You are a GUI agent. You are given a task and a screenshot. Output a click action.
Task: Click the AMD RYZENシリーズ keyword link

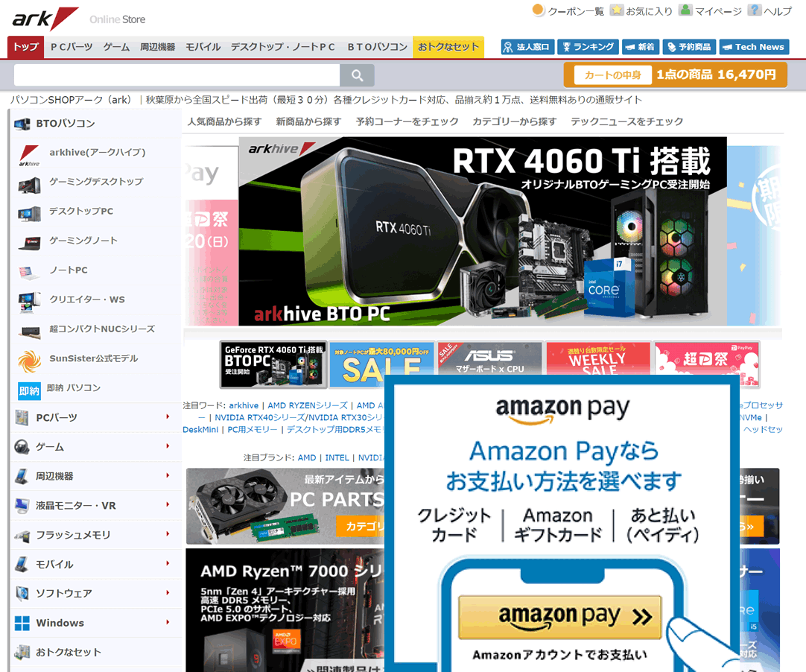[x=308, y=405]
